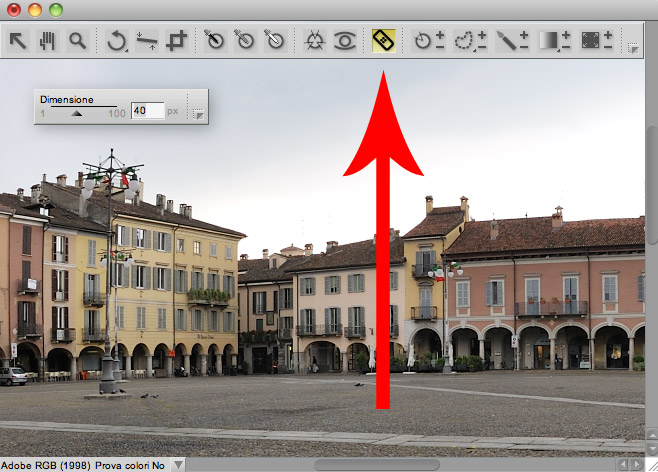Select the Hand pan tool
Viewport: 658px width, 472px height.
click(47, 41)
